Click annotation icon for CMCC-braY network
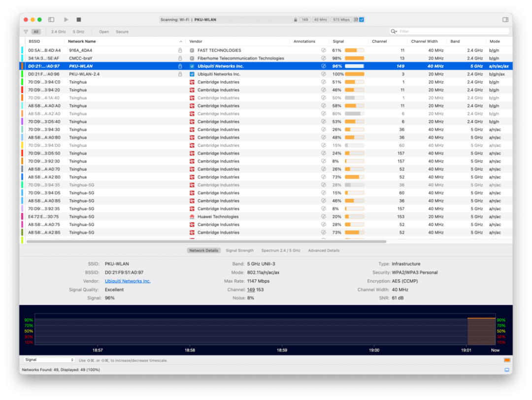Image resolution: width=532 pixels, height=400 pixels. point(324,58)
